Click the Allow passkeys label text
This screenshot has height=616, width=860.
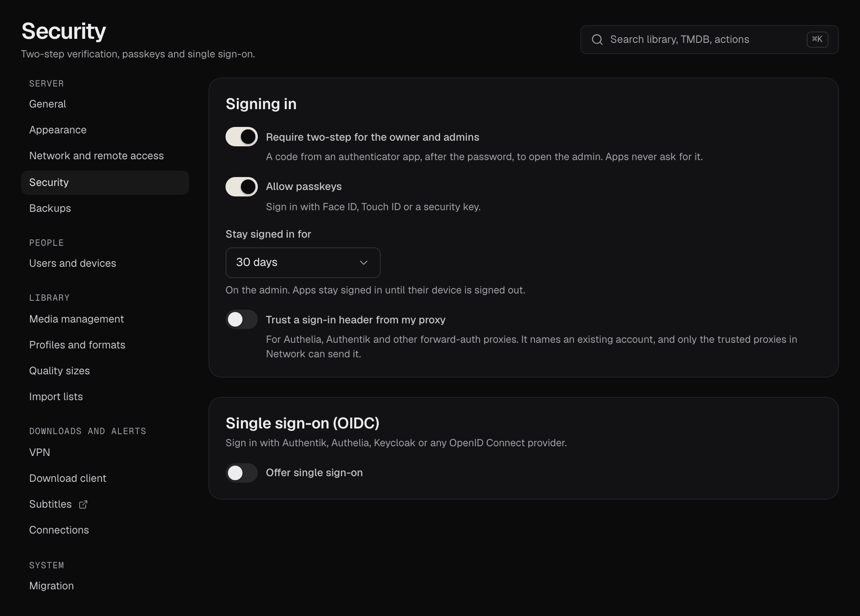click(304, 187)
